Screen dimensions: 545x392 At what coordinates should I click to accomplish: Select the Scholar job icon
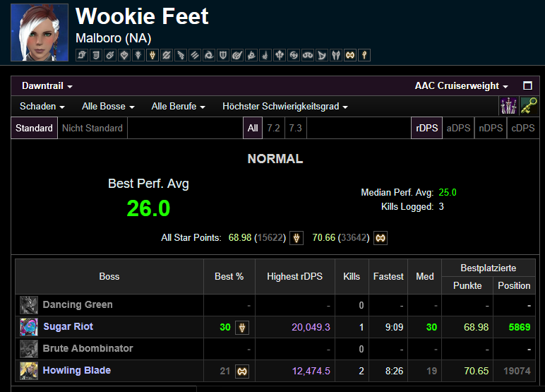[308, 55]
